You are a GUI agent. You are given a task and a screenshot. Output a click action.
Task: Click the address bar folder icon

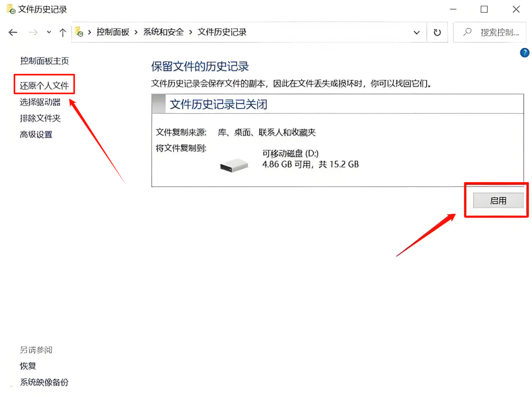[x=79, y=32]
